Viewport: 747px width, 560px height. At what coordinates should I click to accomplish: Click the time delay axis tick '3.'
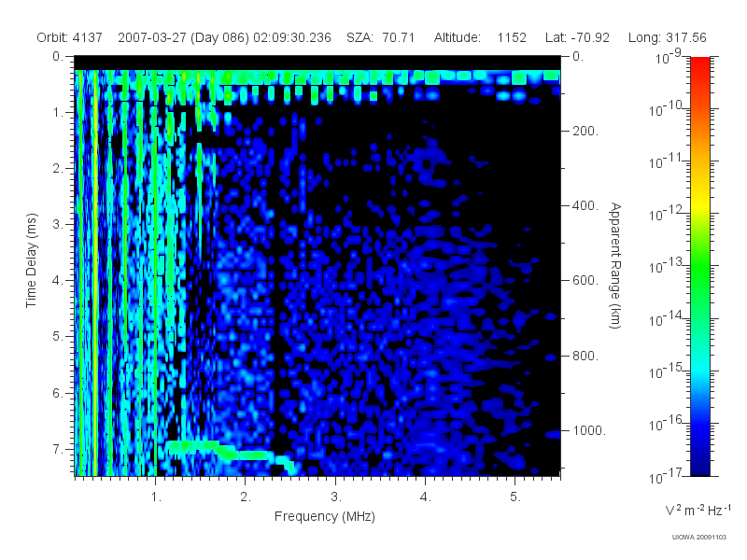(58, 224)
